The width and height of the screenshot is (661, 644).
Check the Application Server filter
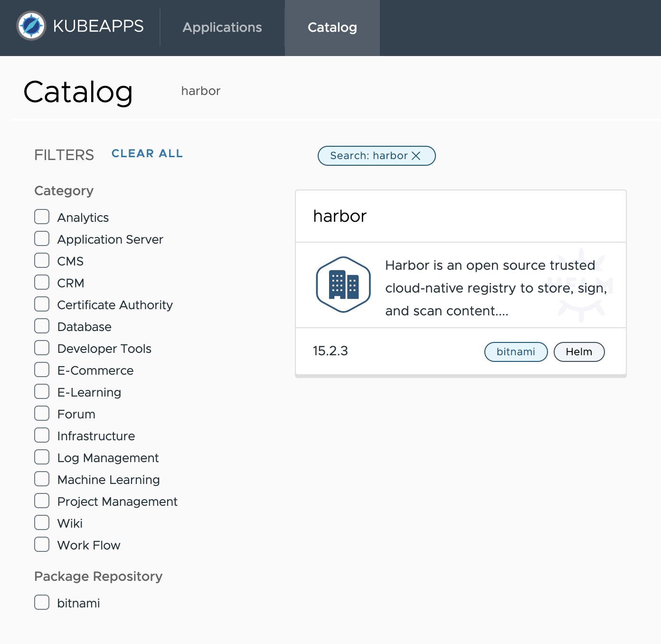(42, 239)
